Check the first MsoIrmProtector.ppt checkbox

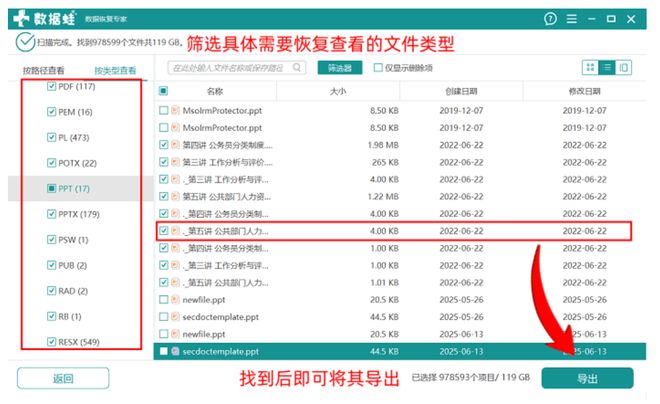[163, 111]
